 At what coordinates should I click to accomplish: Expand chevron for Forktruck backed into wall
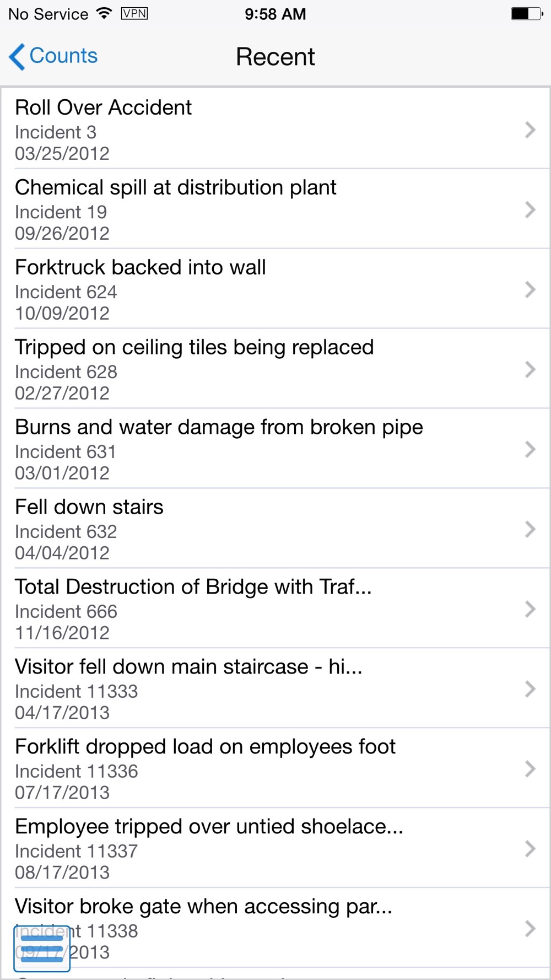click(x=530, y=289)
